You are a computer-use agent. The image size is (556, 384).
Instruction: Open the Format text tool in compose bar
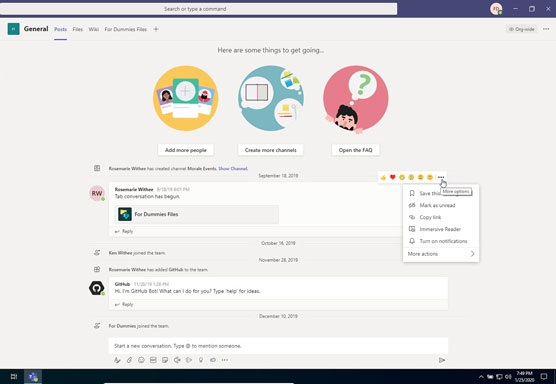click(x=117, y=360)
